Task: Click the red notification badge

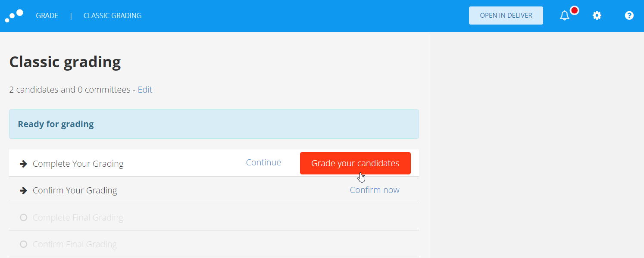Action: coord(574,10)
